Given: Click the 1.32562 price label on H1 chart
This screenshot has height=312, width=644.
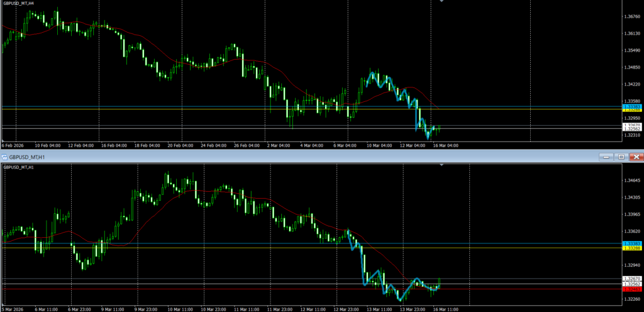Looking at the screenshot, I should coord(631,284).
